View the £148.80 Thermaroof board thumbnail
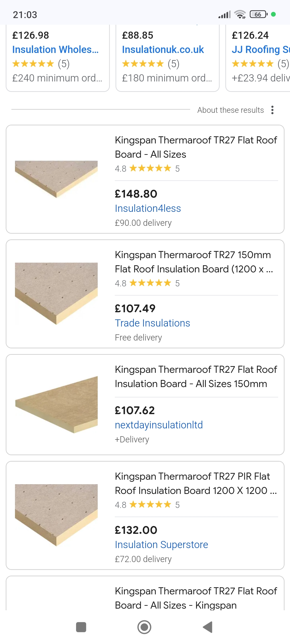290x644 pixels. point(56,179)
